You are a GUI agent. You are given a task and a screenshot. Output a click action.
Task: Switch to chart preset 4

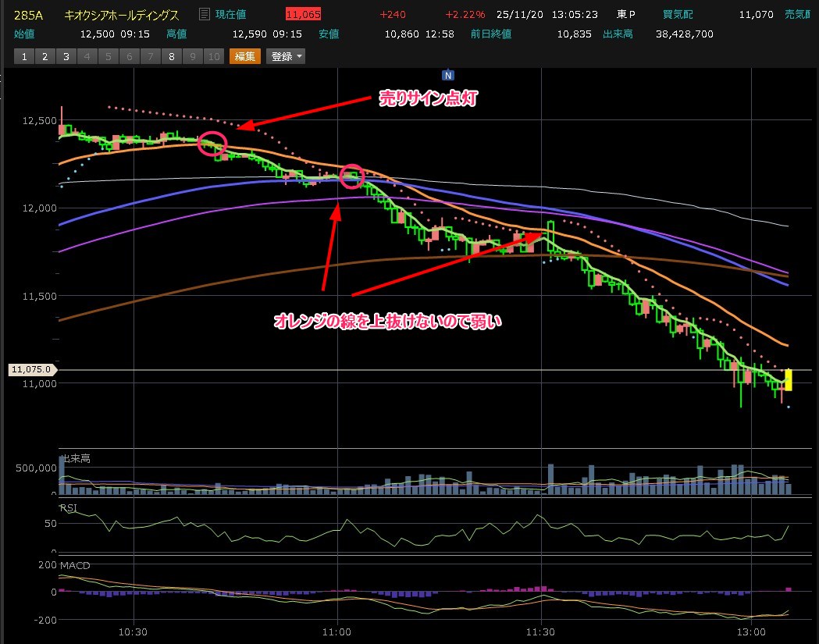(x=87, y=56)
